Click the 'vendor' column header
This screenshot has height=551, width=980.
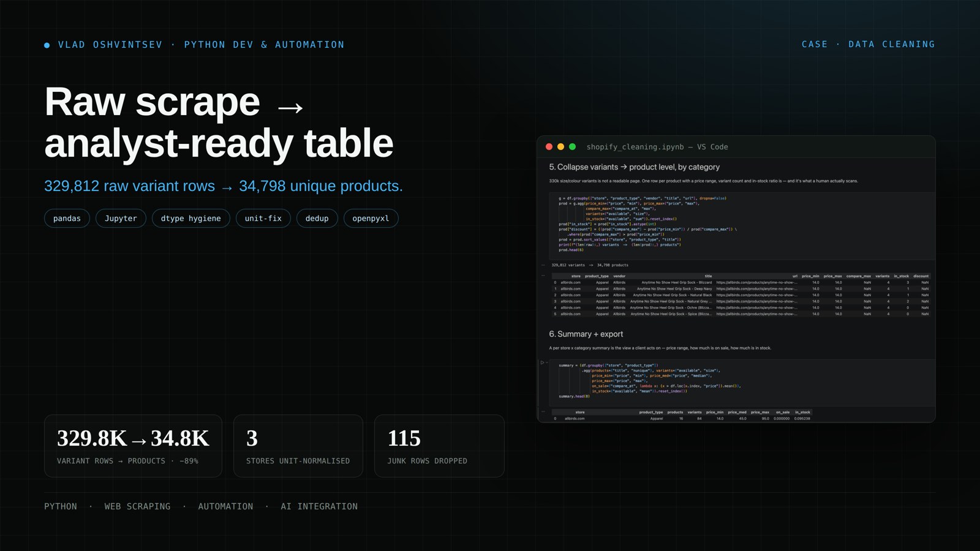[619, 276]
